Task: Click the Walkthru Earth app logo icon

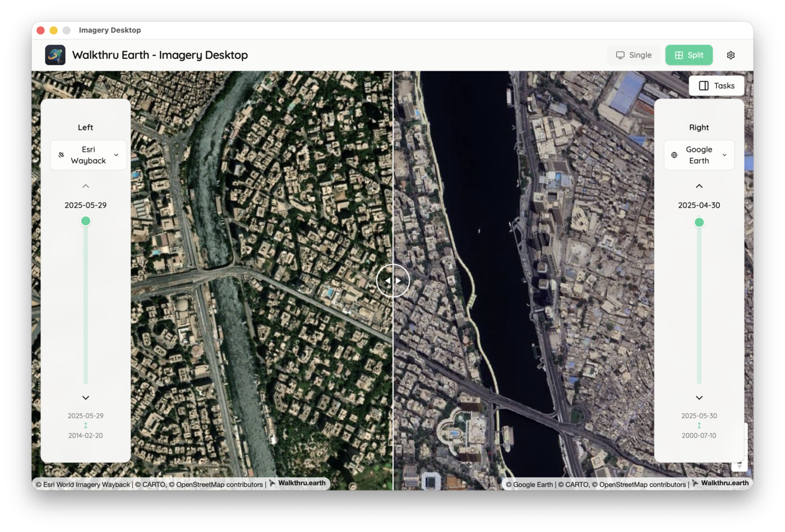Action: pos(55,55)
